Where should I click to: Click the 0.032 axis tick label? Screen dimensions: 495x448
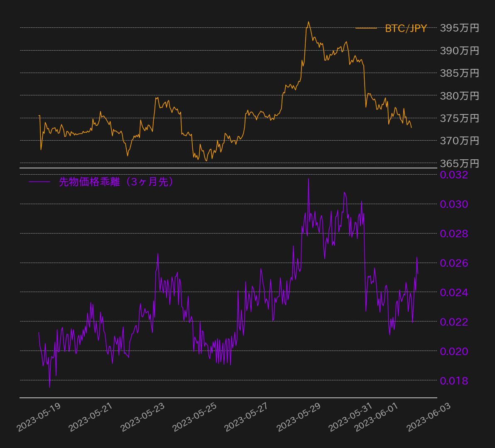coord(454,175)
